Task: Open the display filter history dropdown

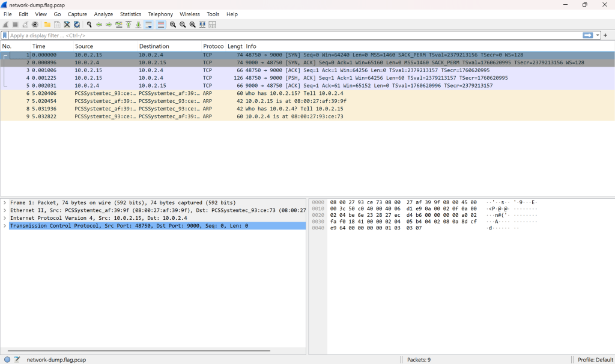Action: (598, 35)
